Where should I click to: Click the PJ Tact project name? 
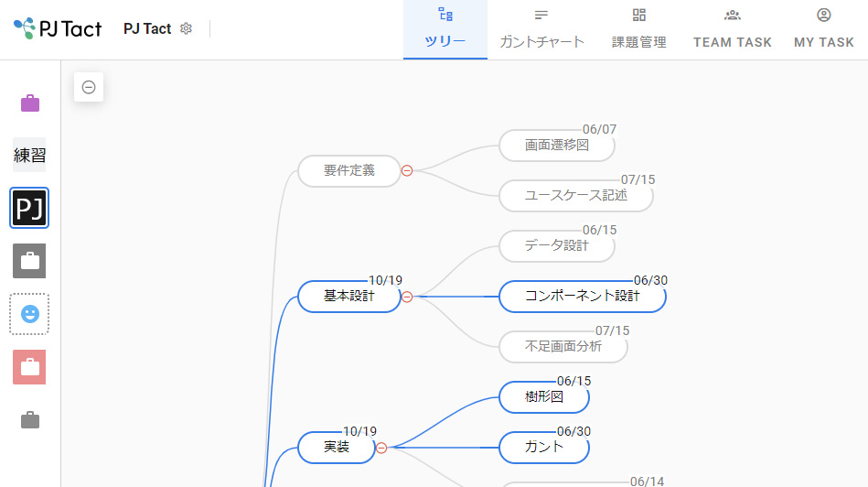[x=147, y=28]
